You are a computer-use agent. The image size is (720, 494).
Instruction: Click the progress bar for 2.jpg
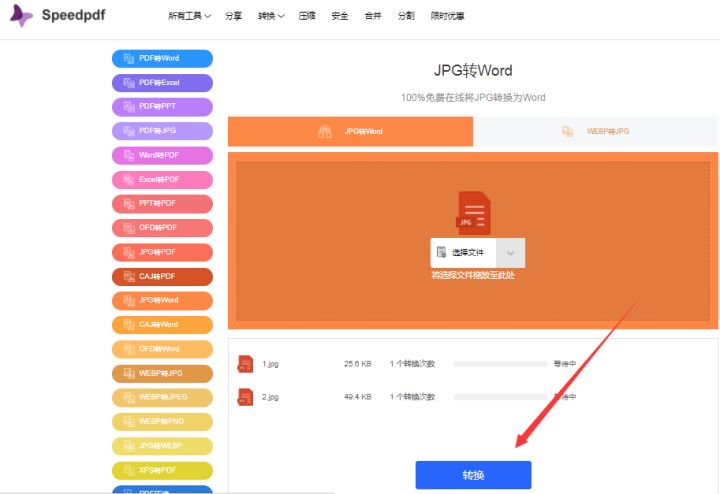(501, 397)
